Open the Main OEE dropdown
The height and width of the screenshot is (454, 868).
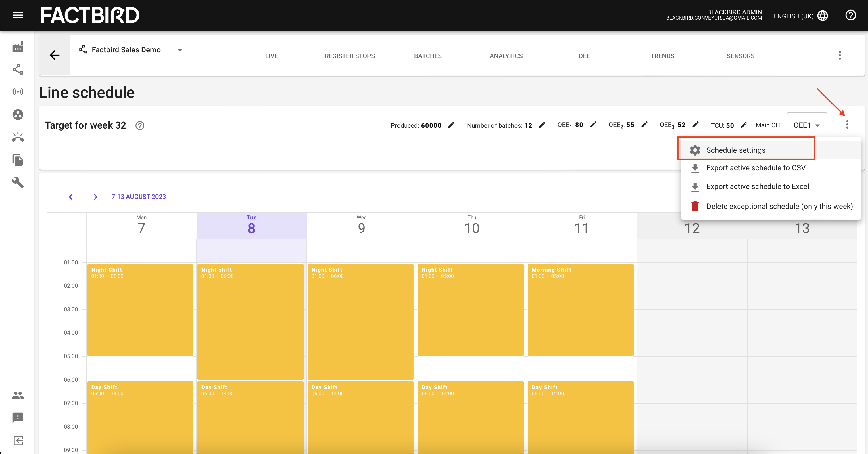[x=807, y=125]
